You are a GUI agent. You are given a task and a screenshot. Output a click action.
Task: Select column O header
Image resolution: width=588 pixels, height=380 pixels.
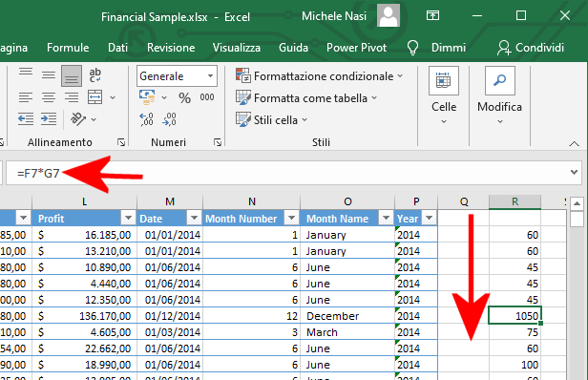click(347, 201)
